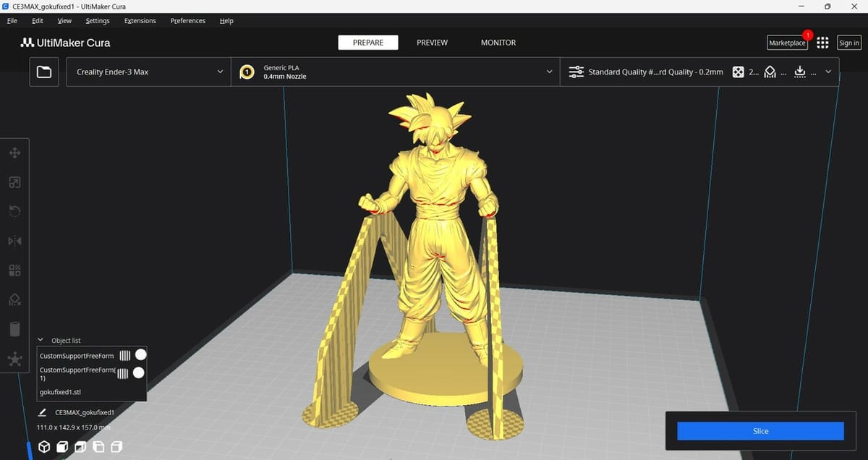
Task: Click the Standard Quality 0.2mm profile text
Action: click(x=655, y=72)
